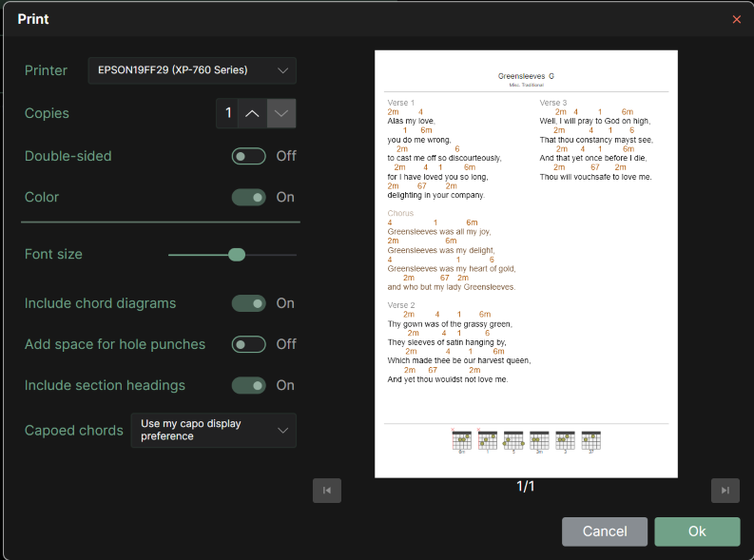
Task: Click the 1/1 page indicator
Action: (526, 487)
